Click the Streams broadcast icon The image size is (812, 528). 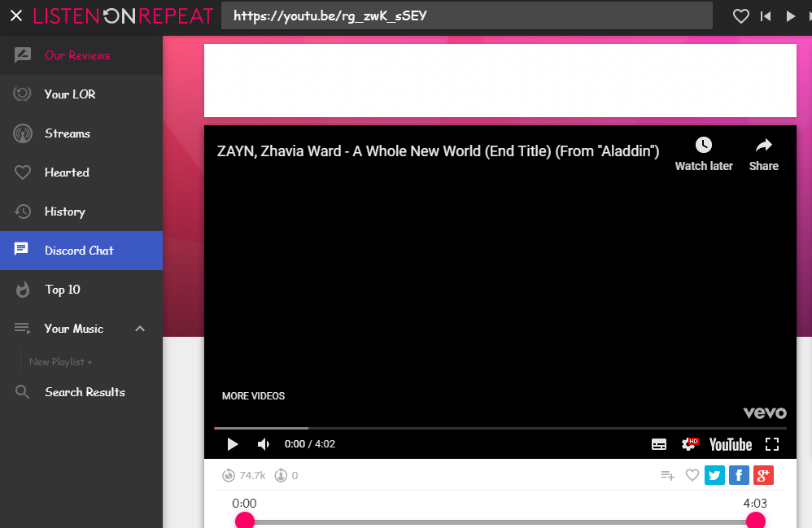click(x=22, y=133)
